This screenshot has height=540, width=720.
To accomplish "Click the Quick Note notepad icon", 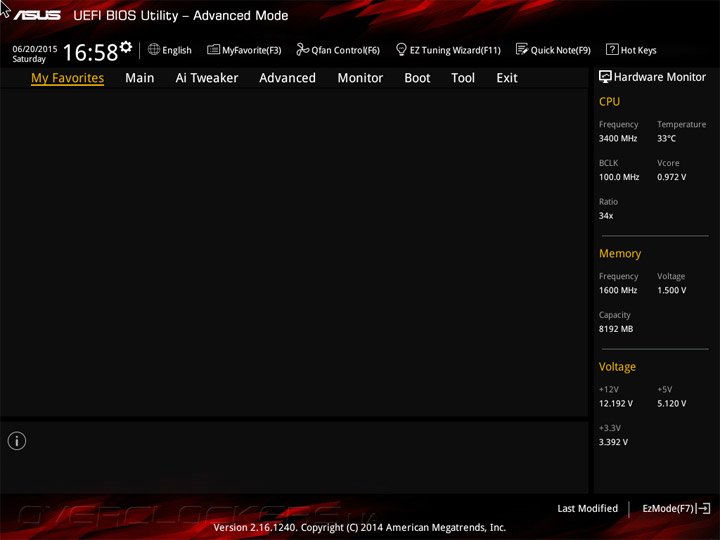I will pyautogui.click(x=522, y=49).
